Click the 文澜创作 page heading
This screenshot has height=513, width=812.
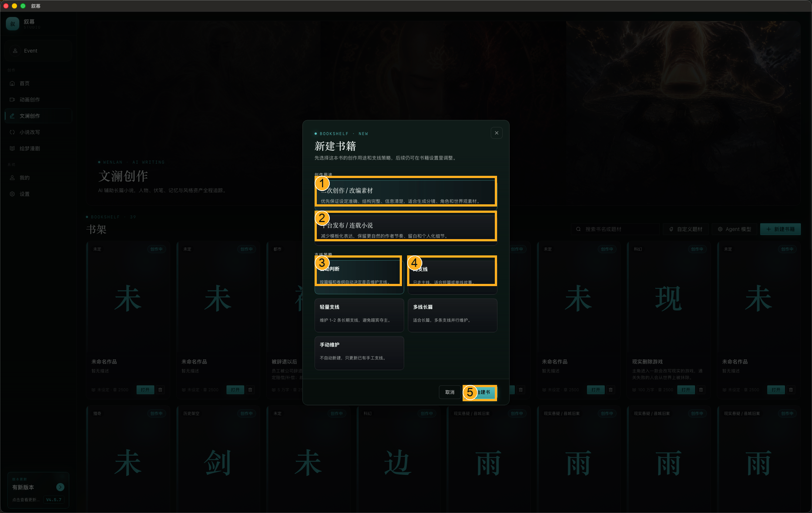tap(123, 176)
